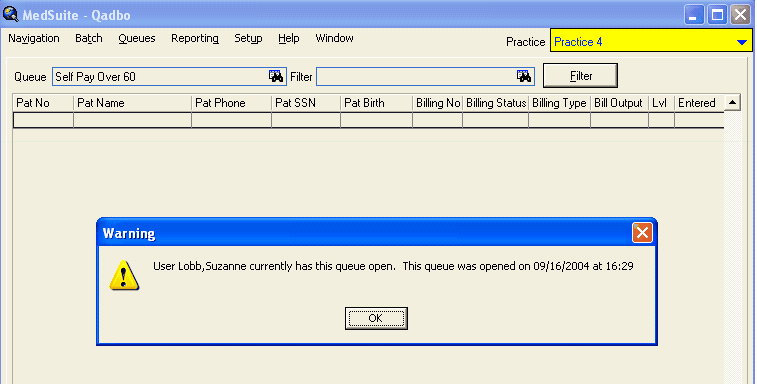Click the Billing No column header
Image resolution: width=757 pixels, height=384 pixels.
437,103
